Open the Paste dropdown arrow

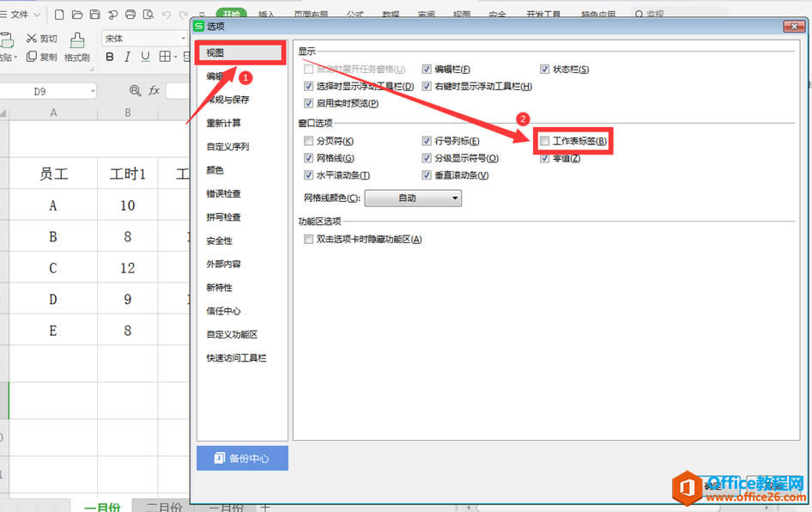(15, 57)
